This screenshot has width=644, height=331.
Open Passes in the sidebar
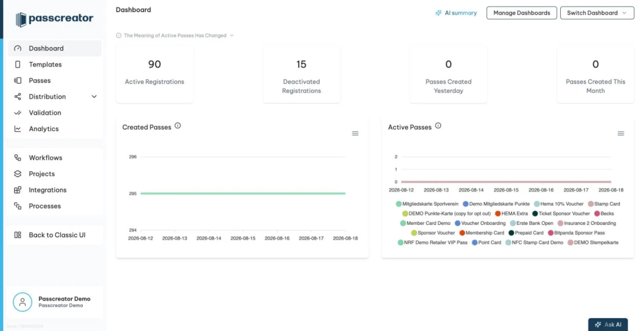55,80
